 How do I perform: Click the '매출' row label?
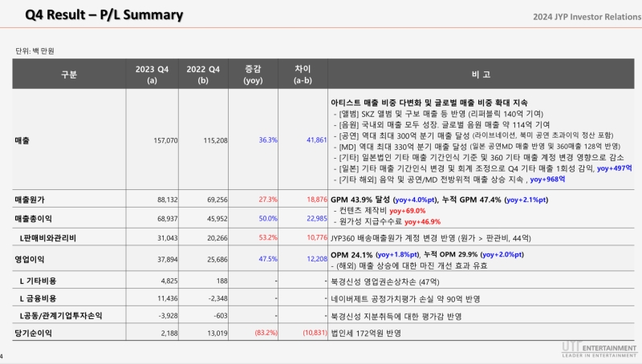click(x=22, y=140)
